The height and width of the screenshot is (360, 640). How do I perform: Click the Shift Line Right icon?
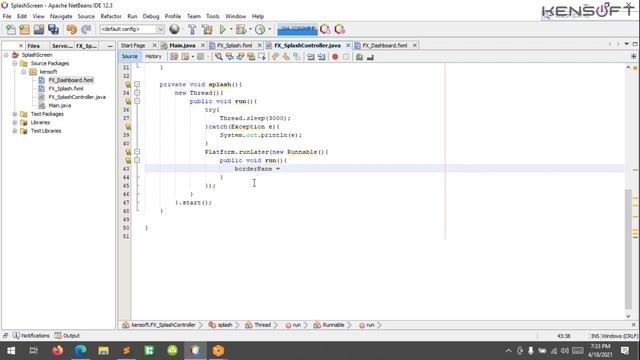[322, 57]
